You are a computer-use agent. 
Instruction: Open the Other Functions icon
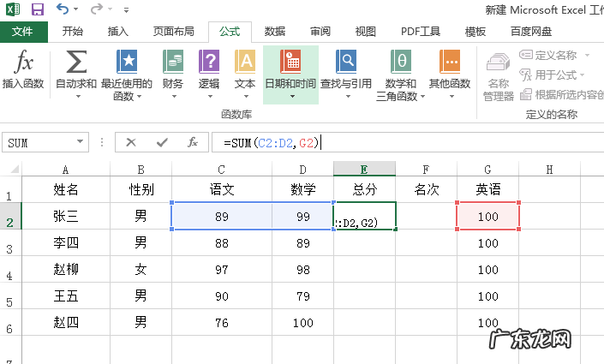[450, 62]
